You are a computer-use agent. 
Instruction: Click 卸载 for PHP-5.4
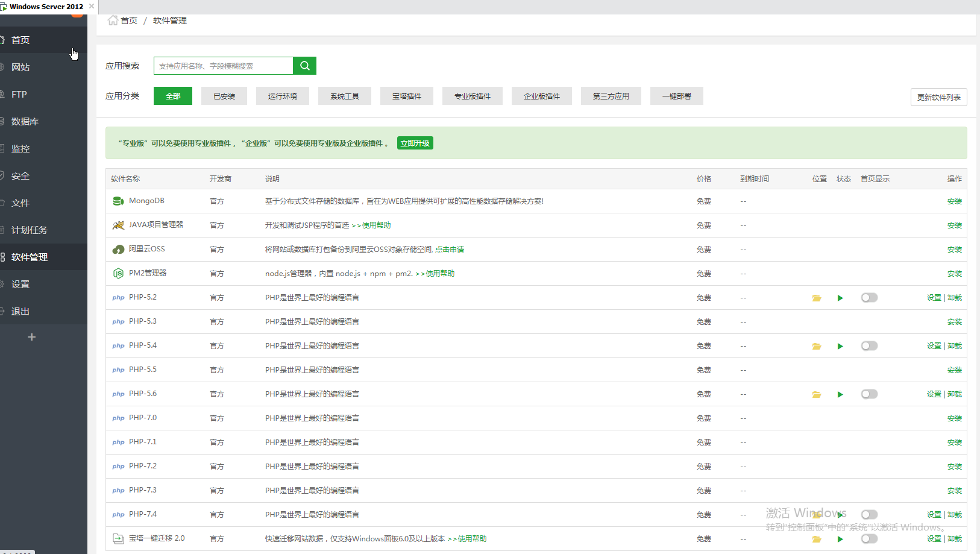pos(955,346)
